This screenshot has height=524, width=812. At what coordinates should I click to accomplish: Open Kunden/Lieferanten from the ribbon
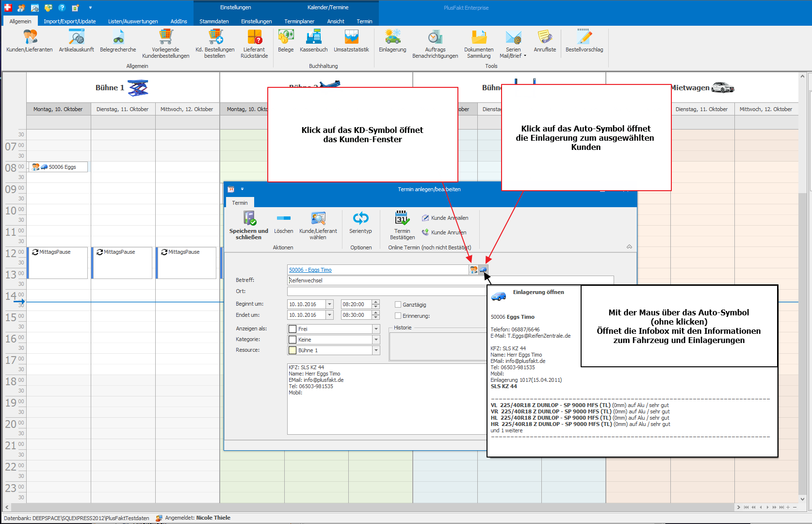(30, 41)
